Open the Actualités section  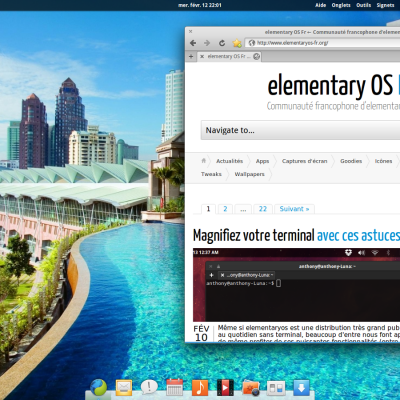[x=230, y=161]
